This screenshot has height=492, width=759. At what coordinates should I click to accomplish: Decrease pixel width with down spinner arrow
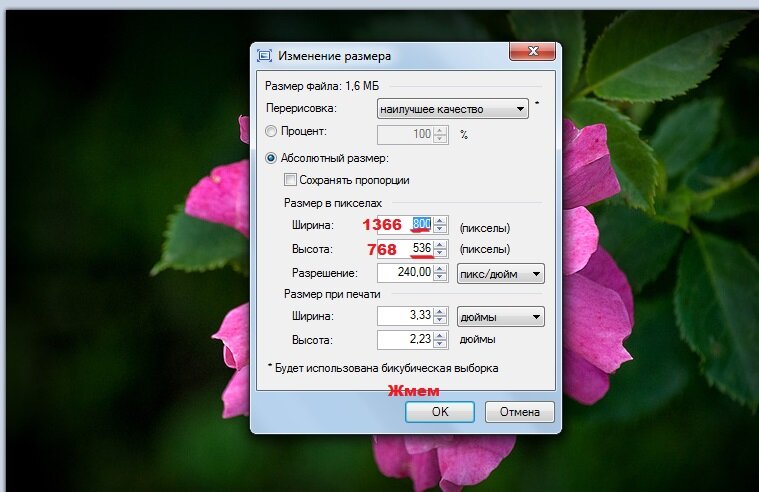coord(440,229)
